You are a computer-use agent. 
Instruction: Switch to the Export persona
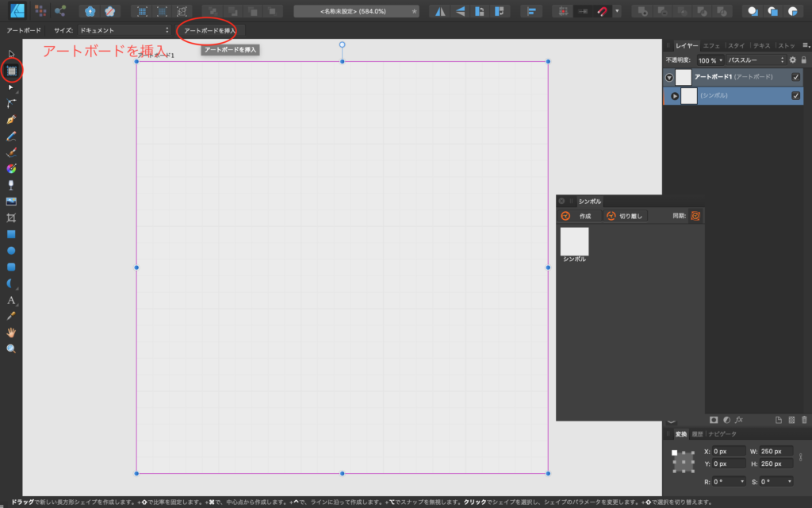(60, 11)
